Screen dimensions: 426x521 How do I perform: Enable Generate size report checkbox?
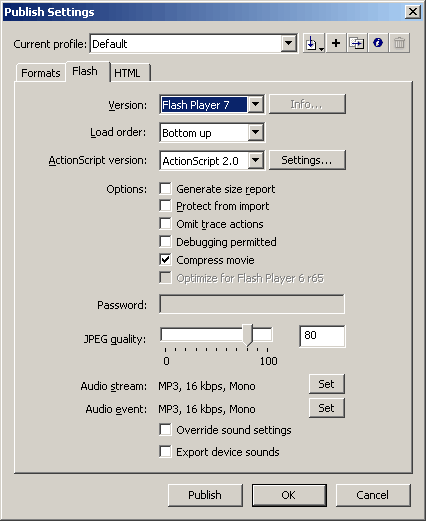point(165,188)
